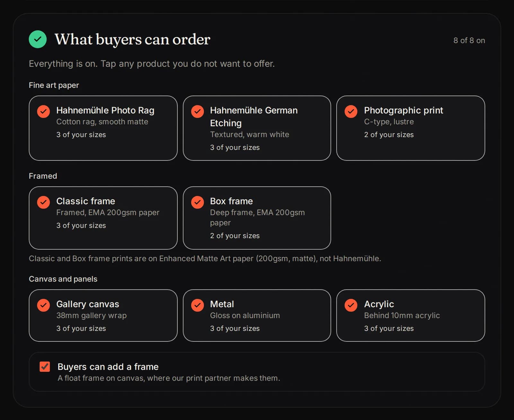Click the '38mm gallery wrap' description
The image size is (514, 420).
[92, 316]
